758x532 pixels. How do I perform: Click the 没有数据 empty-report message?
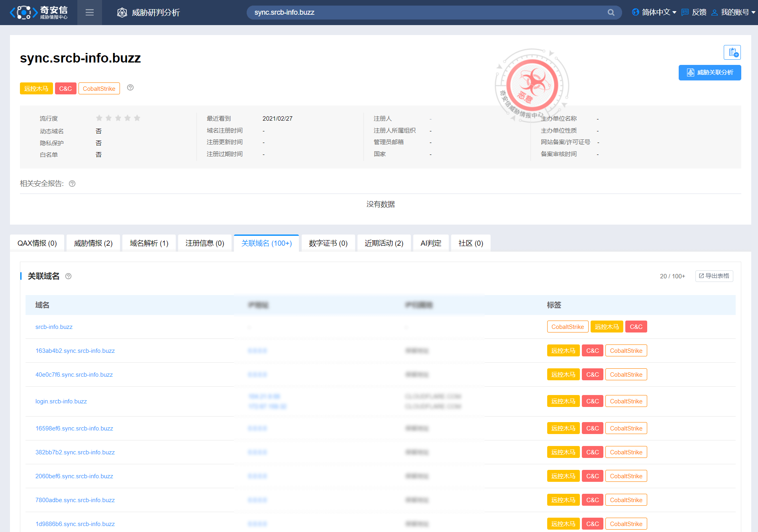(381, 204)
